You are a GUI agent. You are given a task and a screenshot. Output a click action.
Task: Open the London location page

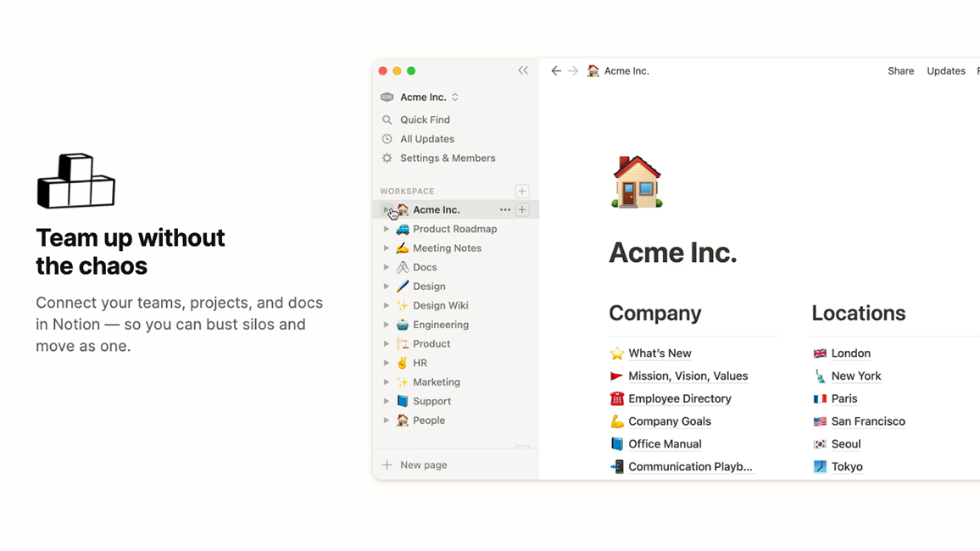851,353
